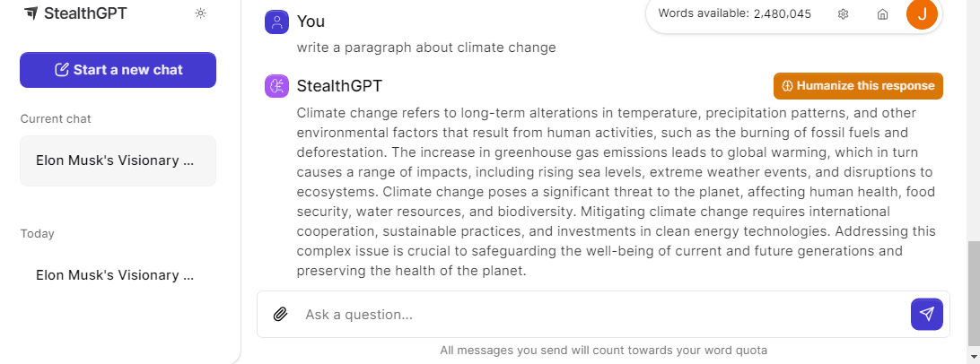Click the word quota notice text
This screenshot has width=980, height=364.
pos(603,351)
